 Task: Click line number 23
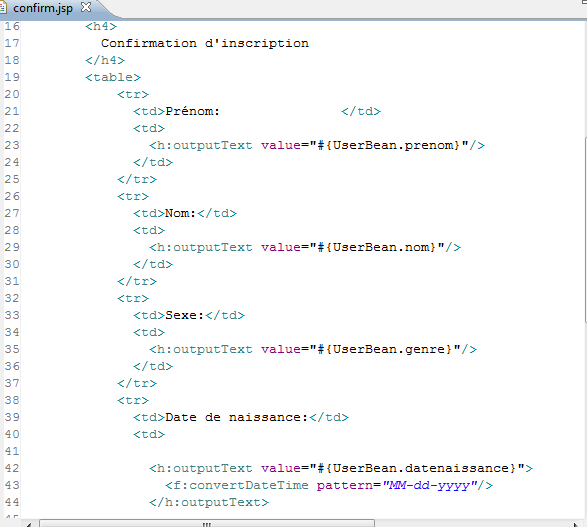pos(12,145)
